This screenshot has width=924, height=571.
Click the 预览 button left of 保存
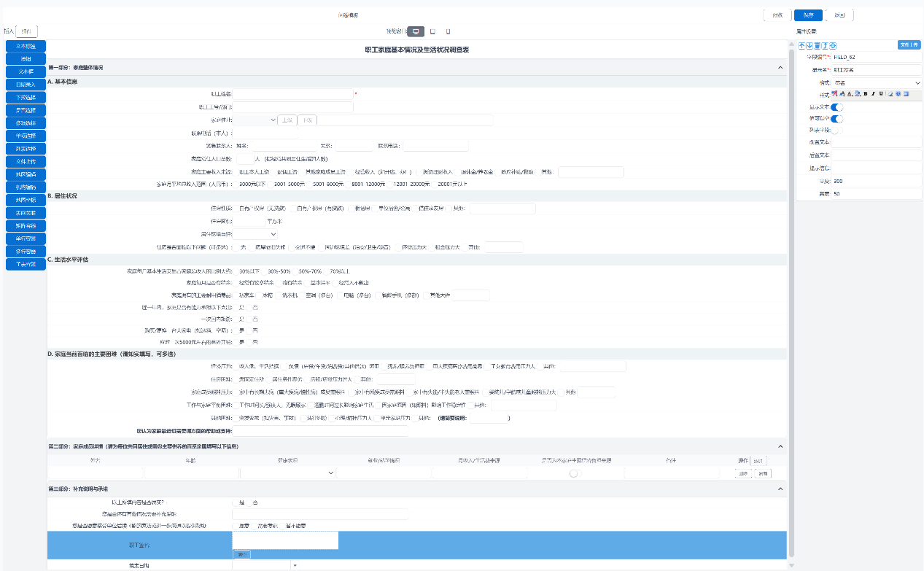[x=777, y=15]
